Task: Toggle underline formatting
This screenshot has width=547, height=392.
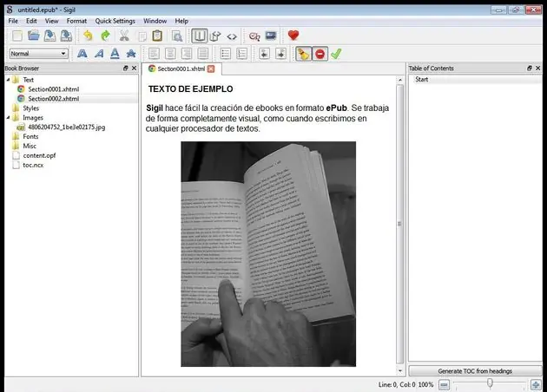Action: [x=115, y=54]
